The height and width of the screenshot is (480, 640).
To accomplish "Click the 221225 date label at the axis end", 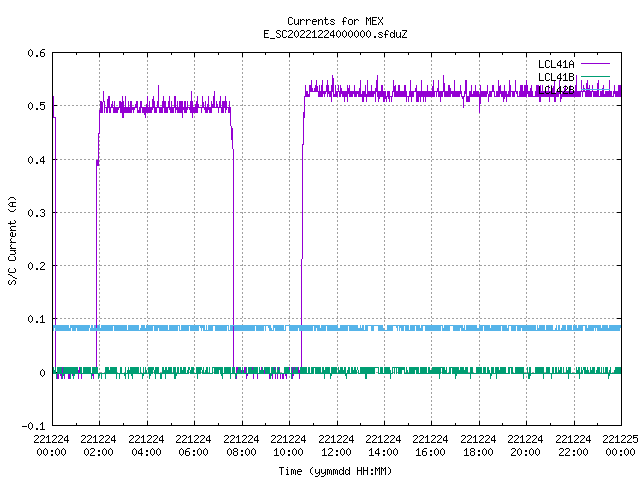I will click(620, 439).
